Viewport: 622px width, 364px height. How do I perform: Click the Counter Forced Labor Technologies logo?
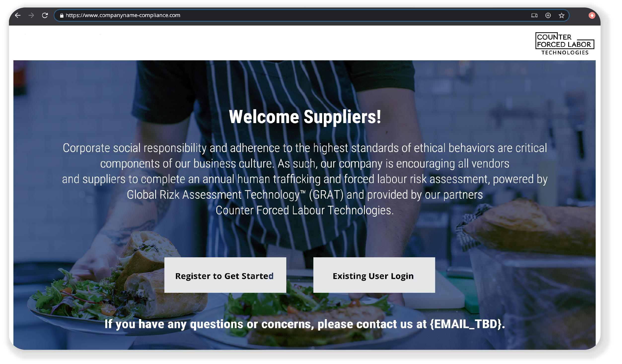tap(565, 44)
